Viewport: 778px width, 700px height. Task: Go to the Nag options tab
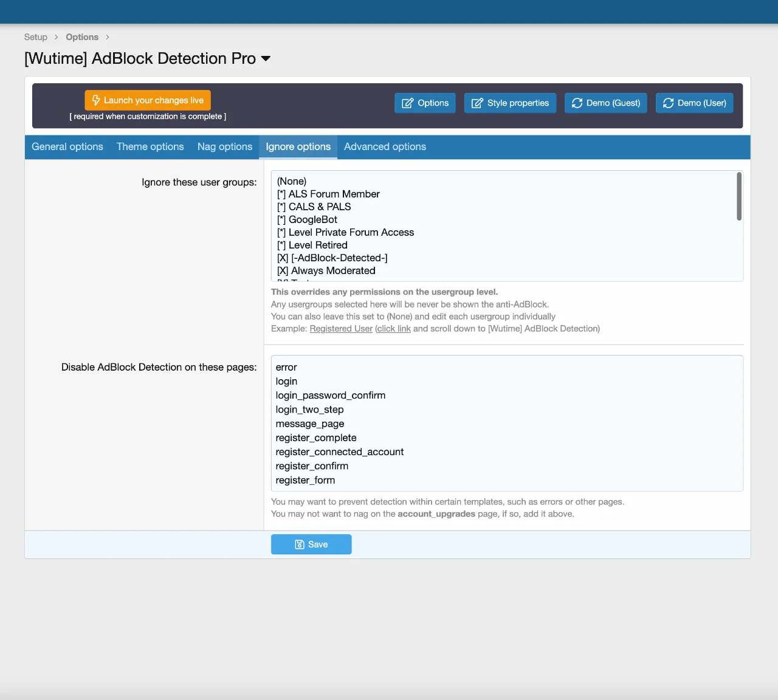pyautogui.click(x=225, y=146)
